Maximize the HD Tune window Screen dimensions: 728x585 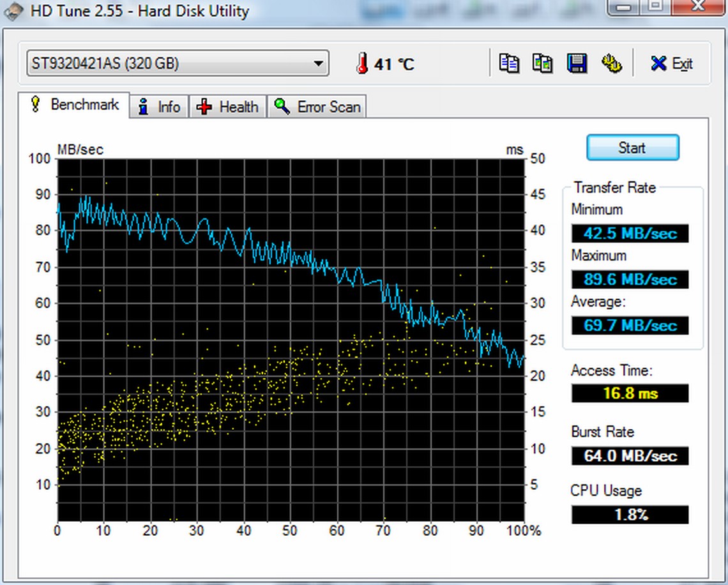pos(656,6)
